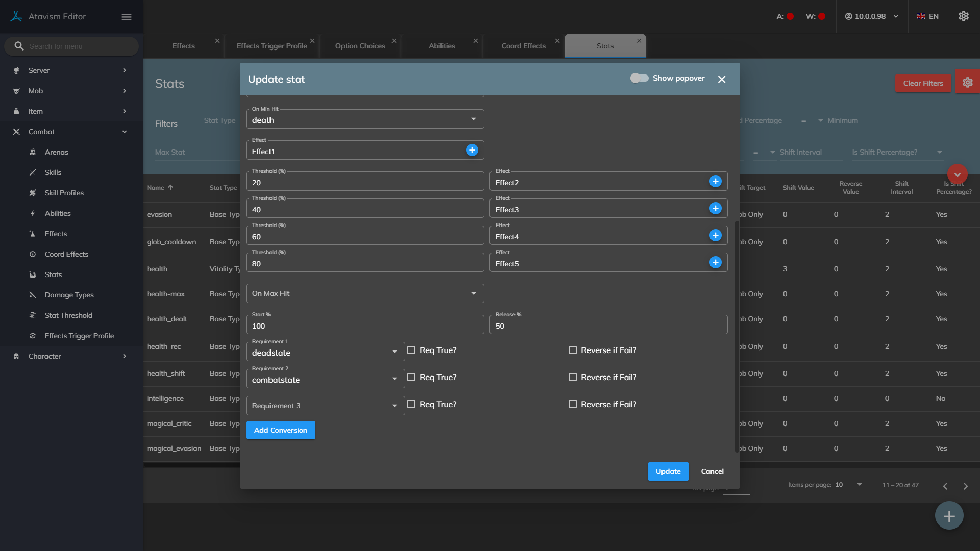This screenshot has width=980, height=551.
Task: Open the Requirement 3 dropdown
Action: (325, 406)
